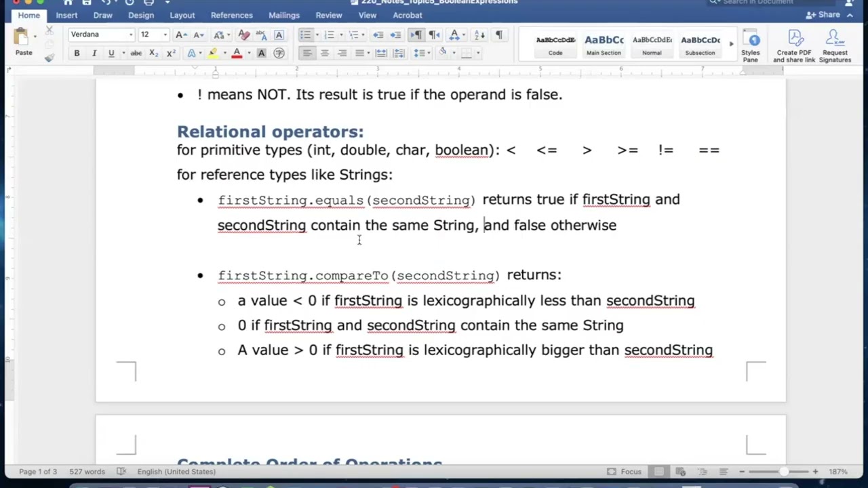Toggle Focus mode in status bar

pyautogui.click(x=625, y=472)
